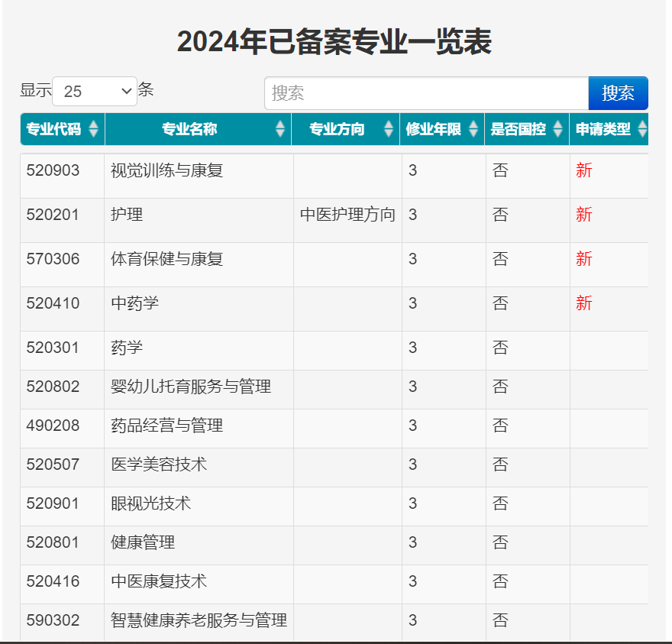Select the 专业名称 column header
The height and width of the screenshot is (644, 672).
189,129
